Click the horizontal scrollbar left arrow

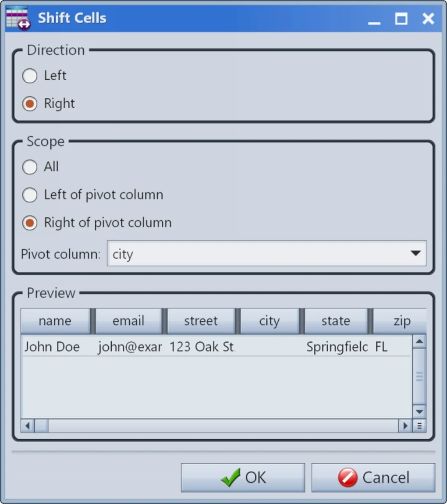pos(28,426)
